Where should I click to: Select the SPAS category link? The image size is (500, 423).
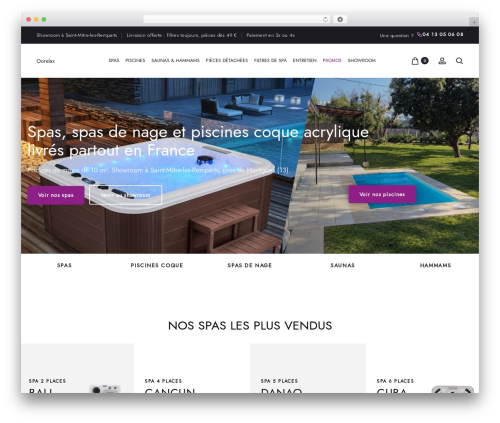coord(64,265)
